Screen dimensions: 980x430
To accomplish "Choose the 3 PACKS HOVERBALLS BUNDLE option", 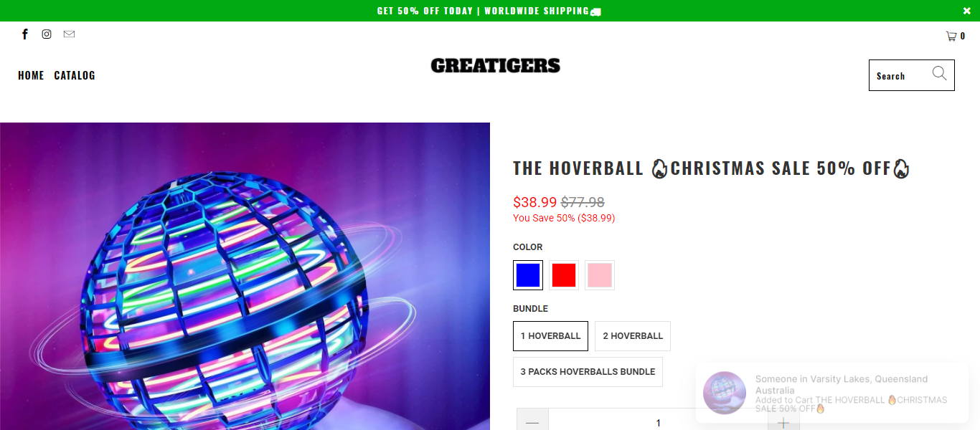I will point(588,372).
